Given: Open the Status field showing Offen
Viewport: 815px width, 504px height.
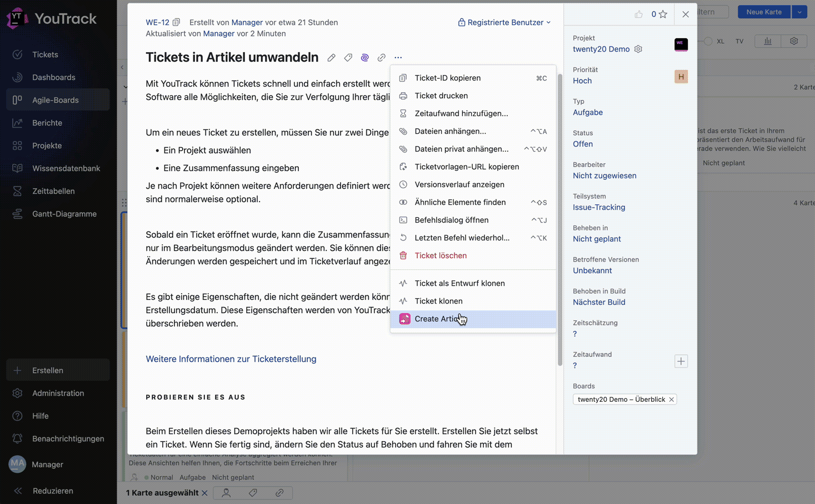Looking at the screenshot, I should [583, 144].
